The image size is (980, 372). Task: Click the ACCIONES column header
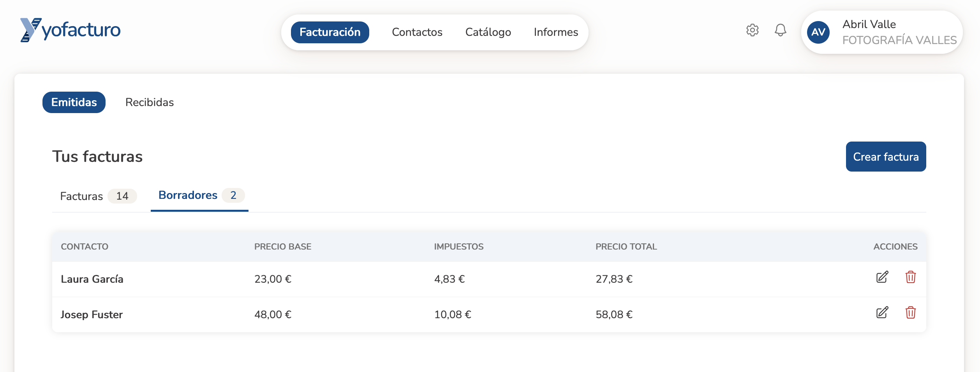[x=895, y=247]
